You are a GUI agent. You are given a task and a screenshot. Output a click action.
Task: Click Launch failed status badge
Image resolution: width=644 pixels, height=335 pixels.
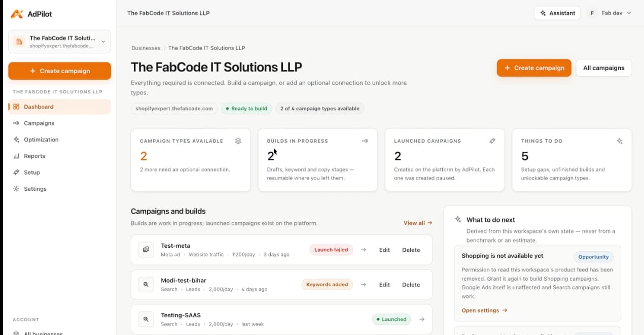pos(331,250)
